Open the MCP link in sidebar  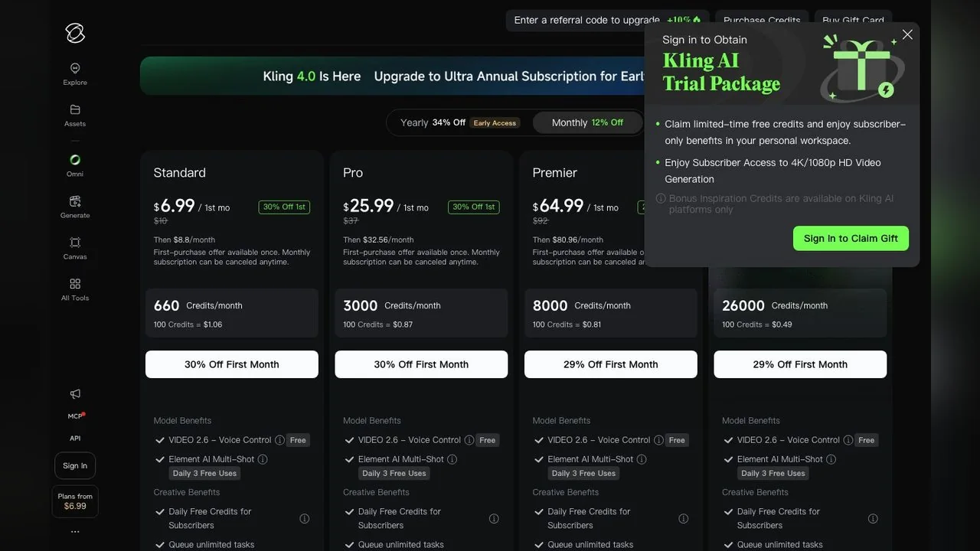tap(75, 416)
